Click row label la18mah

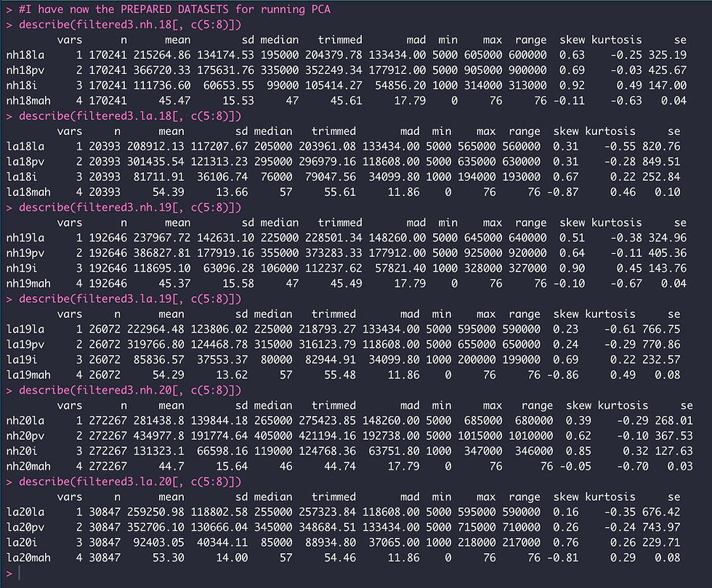click(28, 192)
